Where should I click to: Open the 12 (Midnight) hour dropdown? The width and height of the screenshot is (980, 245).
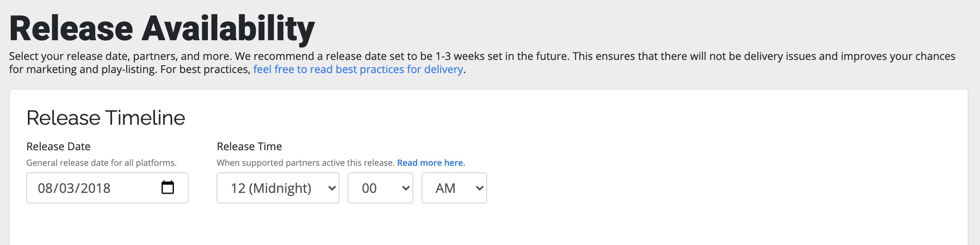(x=278, y=188)
